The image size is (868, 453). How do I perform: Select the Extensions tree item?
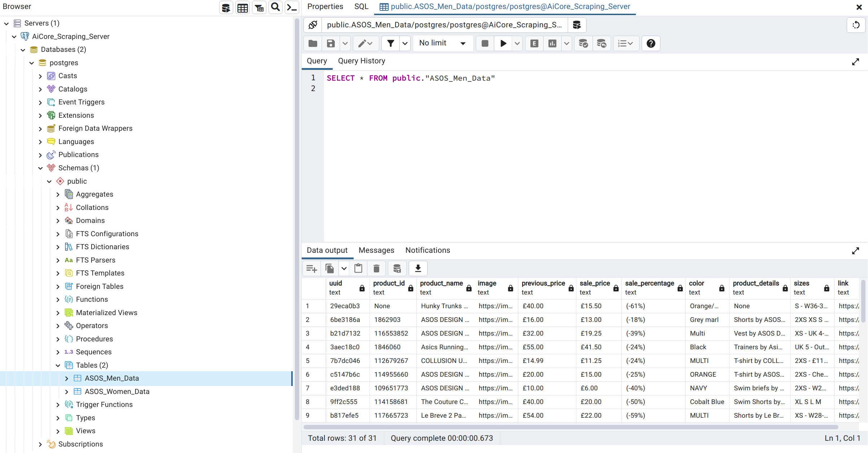coord(76,116)
